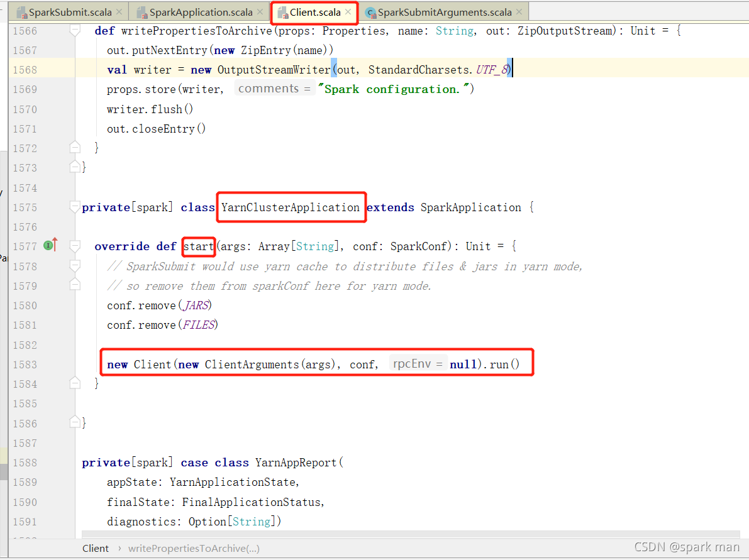Click the YarnClusterApplication class name
749x560 pixels.
[x=291, y=207]
